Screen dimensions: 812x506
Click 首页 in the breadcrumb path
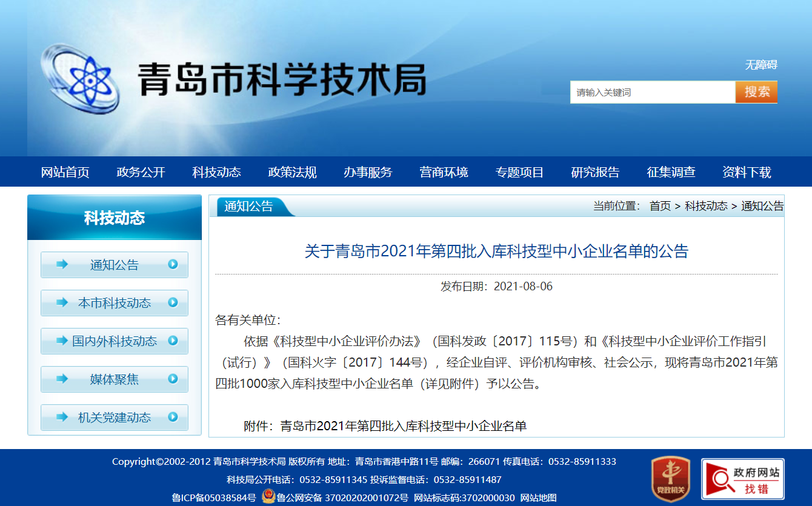pyautogui.click(x=660, y=206)
